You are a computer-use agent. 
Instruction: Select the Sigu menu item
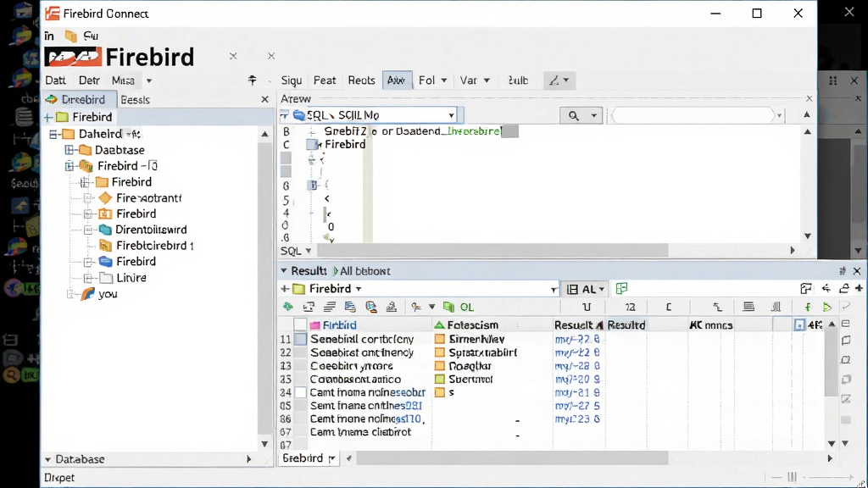coord(292,80)
